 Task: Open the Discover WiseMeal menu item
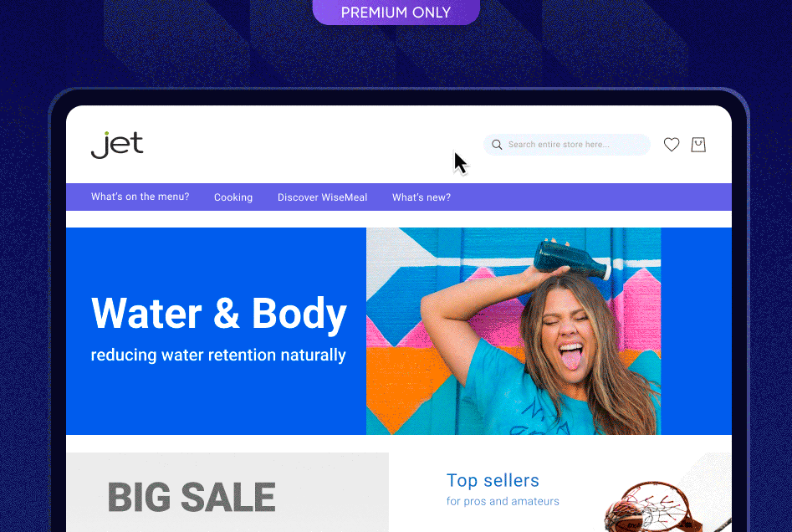(x=322, y=197)
